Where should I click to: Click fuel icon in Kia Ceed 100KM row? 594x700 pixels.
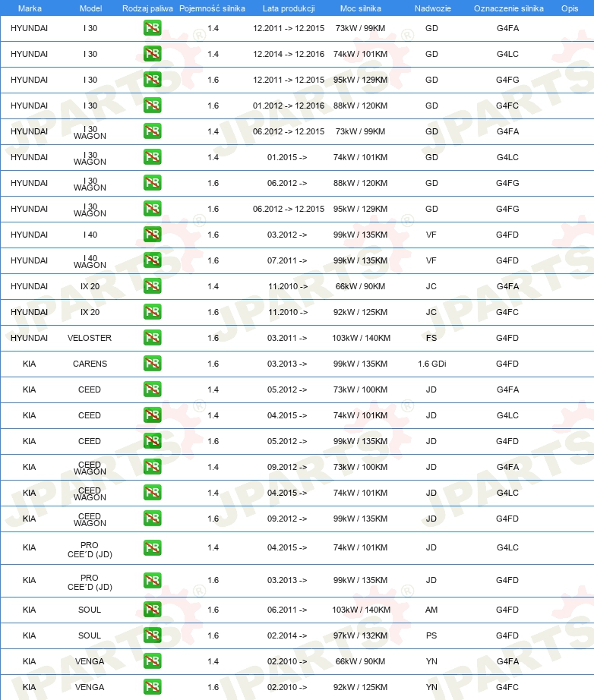[152, 389]
